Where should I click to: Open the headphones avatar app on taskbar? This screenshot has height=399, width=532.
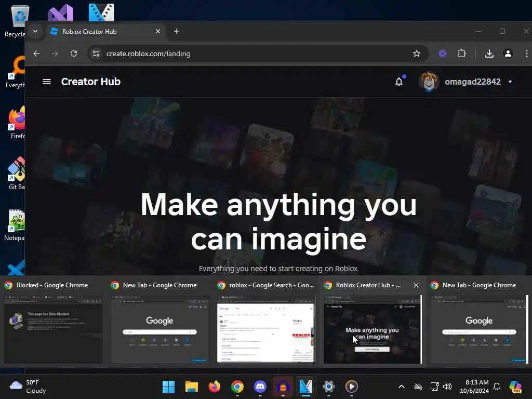(283, 387)
